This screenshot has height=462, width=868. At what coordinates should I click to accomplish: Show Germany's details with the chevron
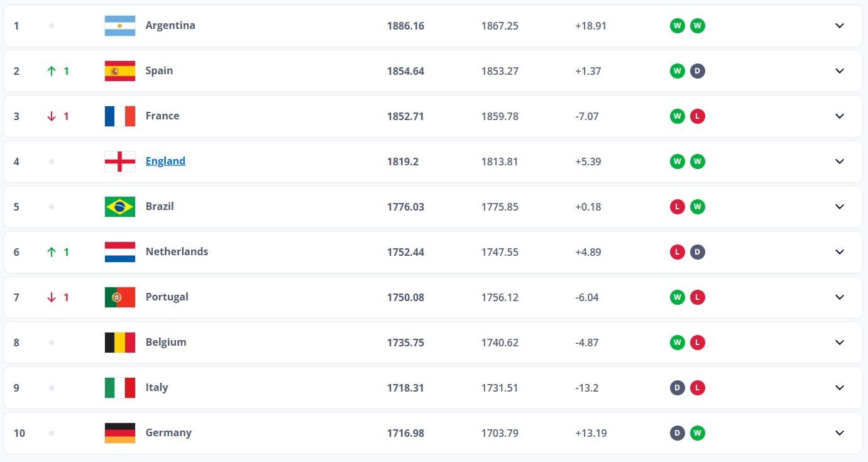coord(840,433)
